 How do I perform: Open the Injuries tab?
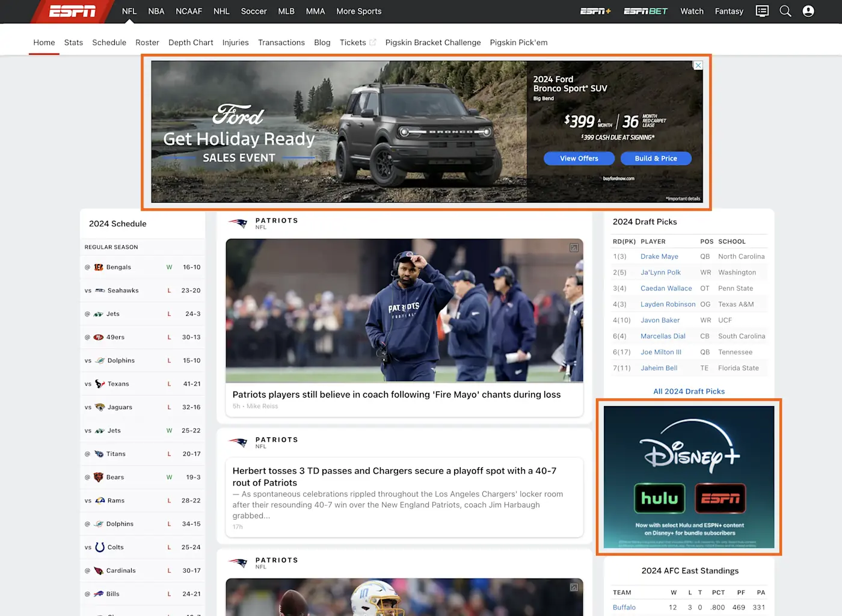pyautogui.click(x=235, y=42)
